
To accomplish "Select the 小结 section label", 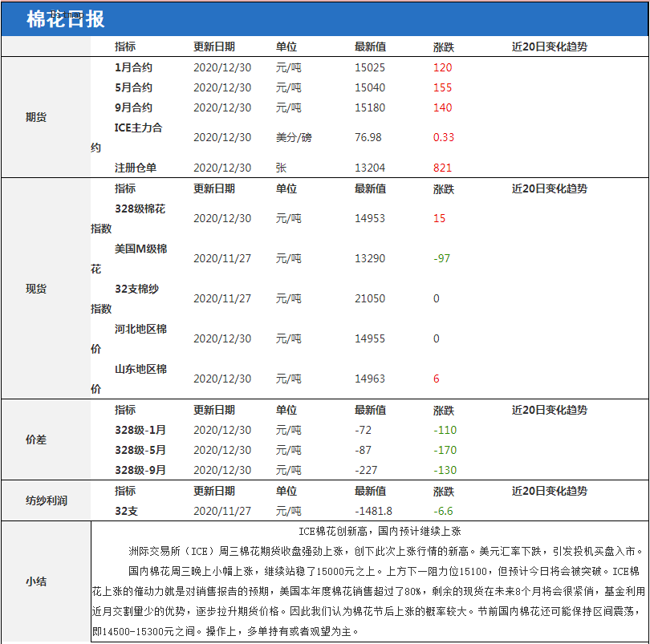I will click(x=36, y=581).
